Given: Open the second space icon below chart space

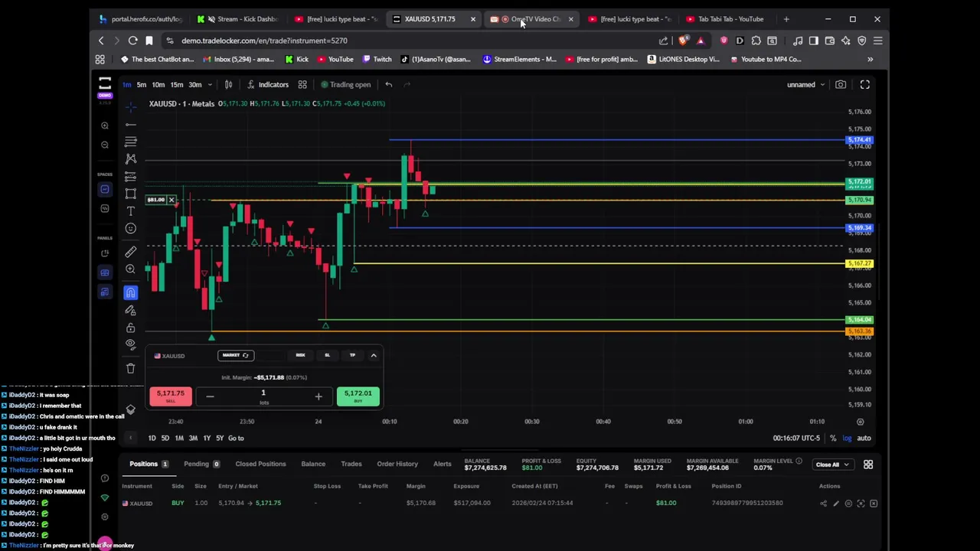Looking at the screenshot, I should pyautogui.click(x=105, y=208).
